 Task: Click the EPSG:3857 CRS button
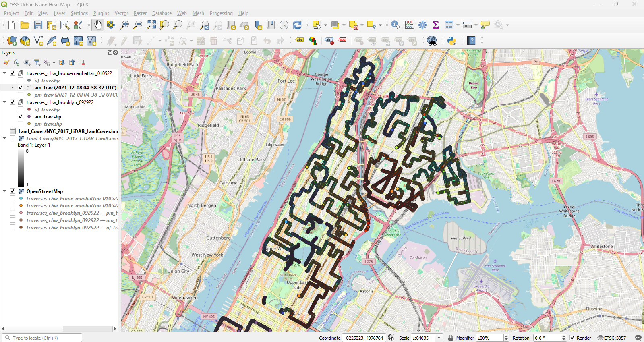[x=612, y=338]
